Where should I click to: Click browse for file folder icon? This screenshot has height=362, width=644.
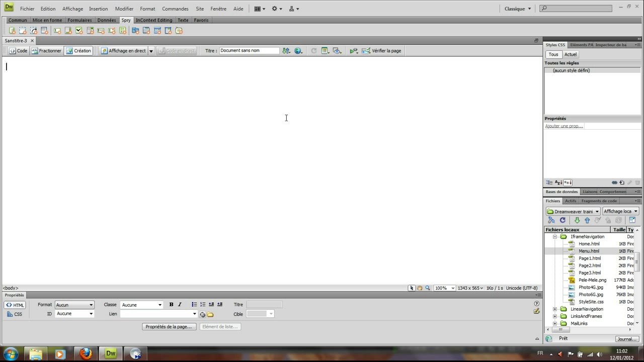(210, 314)
